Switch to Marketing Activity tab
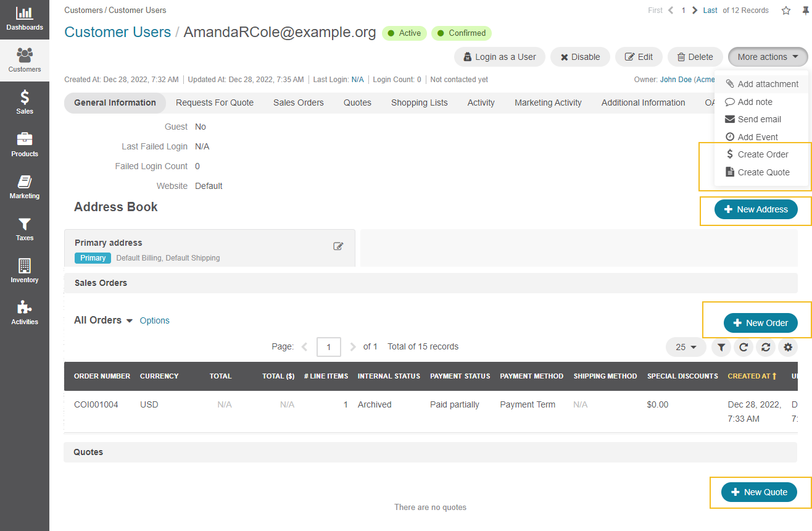Screen dimensions: 812x531 click(x=548, y=103)
